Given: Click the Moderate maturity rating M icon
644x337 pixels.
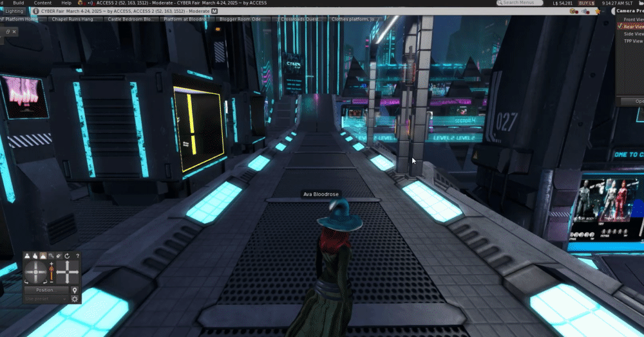Looking at the screenshot, I should pos(214,11).
